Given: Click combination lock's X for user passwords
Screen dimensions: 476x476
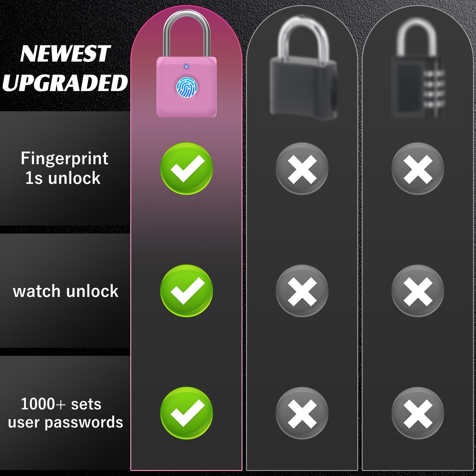Looking at the screenshot, I should (x=418, y=413).
